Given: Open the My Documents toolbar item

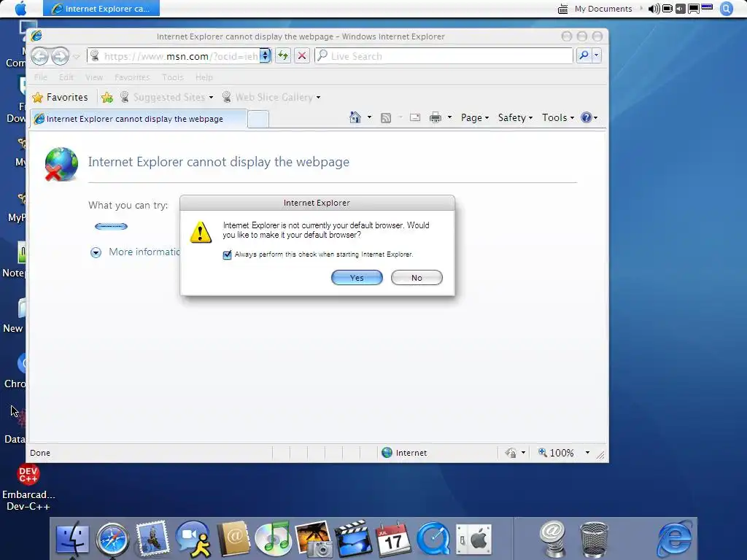Looking at the screenshot, I should 603,9.
